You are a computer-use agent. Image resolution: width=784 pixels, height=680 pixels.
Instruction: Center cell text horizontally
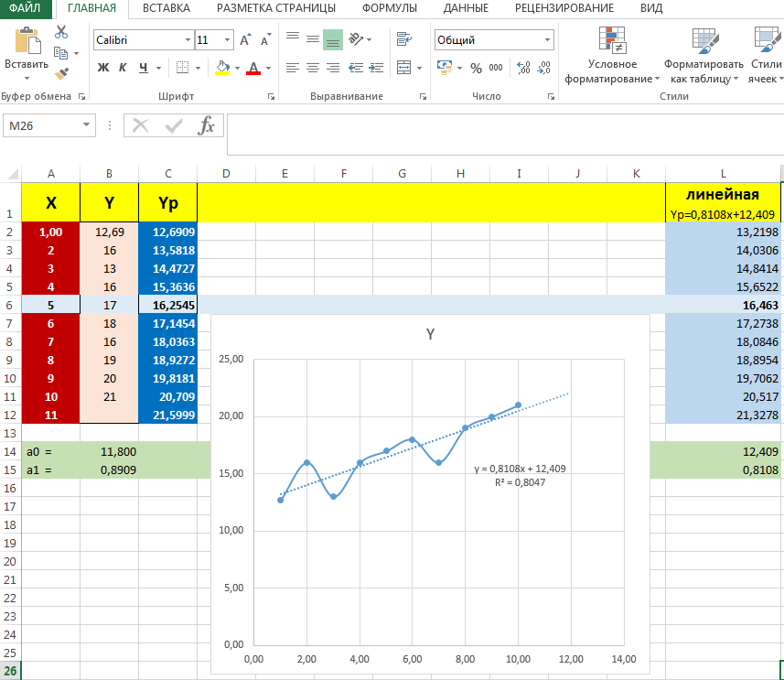pos(313,68)
